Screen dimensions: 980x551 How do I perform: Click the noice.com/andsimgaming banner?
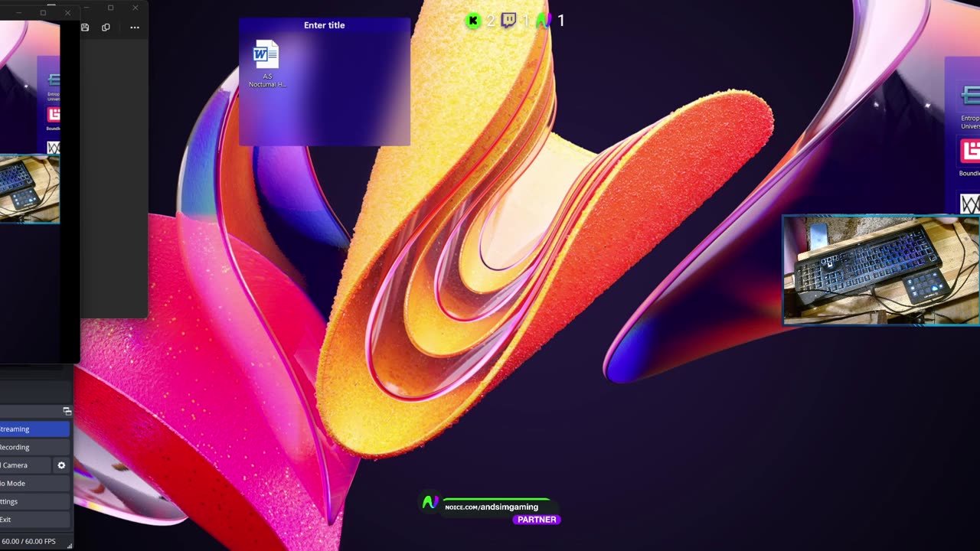[x=492, y=507]
